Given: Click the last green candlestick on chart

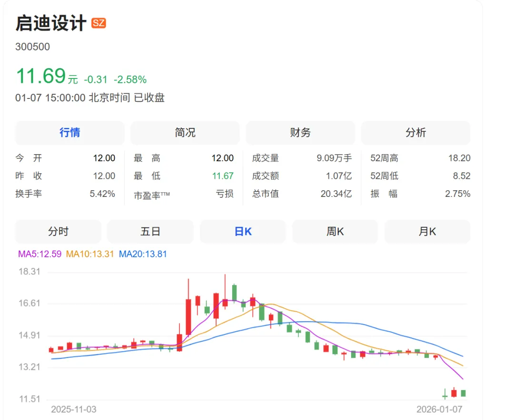Looking at the screenshot, I should (463, 393).
